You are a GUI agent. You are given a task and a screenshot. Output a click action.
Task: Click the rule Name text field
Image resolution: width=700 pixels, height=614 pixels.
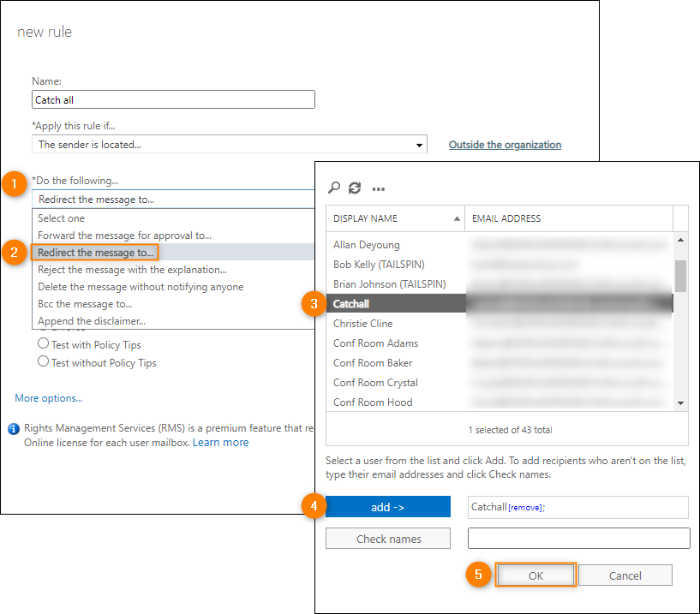point(173,100)
